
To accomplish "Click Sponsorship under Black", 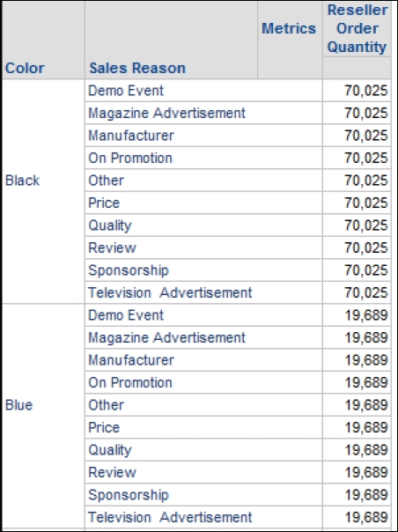I will 129,270.
